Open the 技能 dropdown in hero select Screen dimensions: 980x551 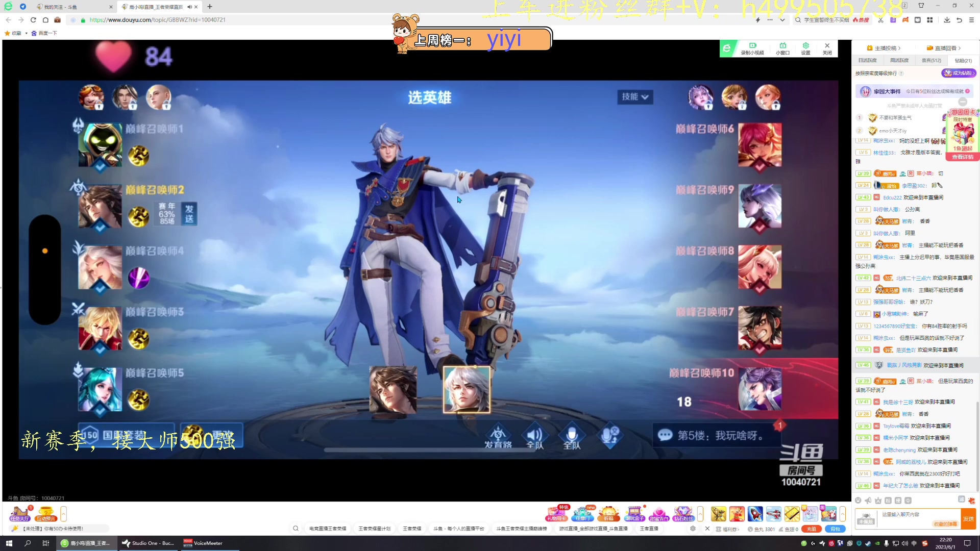point(635,97)
